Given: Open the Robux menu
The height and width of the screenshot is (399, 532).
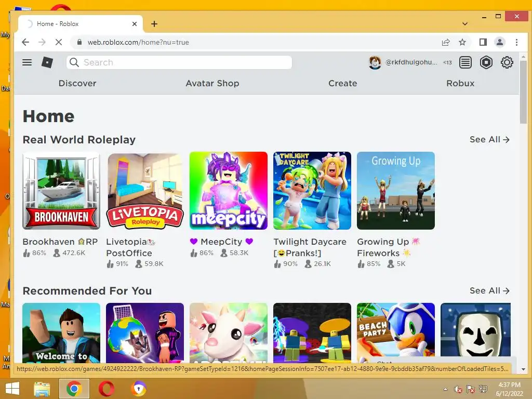Looking at the screenshot, I should click(x=460, y=83).
